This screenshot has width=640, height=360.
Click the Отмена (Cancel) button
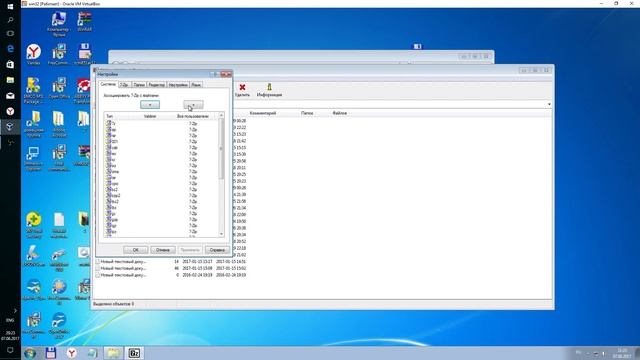pyautogui.click(x=163, y=249)
